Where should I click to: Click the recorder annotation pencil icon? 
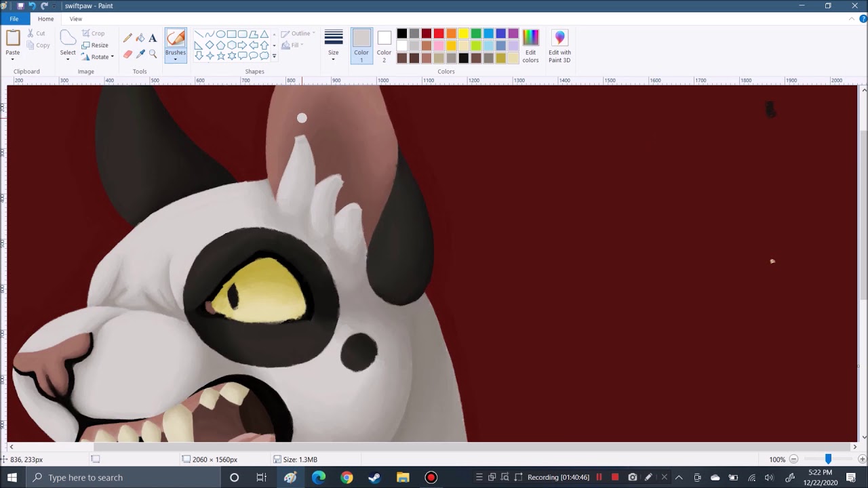click(x=648, y=477)
